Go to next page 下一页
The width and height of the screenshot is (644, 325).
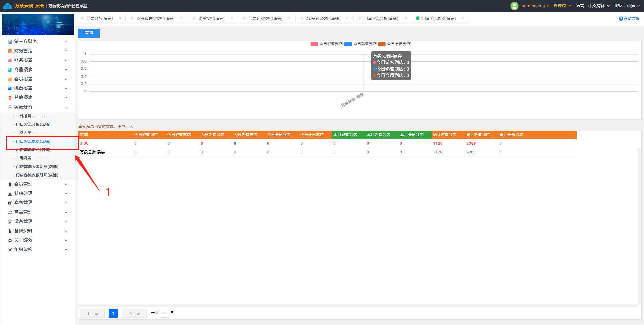point(134,313)
